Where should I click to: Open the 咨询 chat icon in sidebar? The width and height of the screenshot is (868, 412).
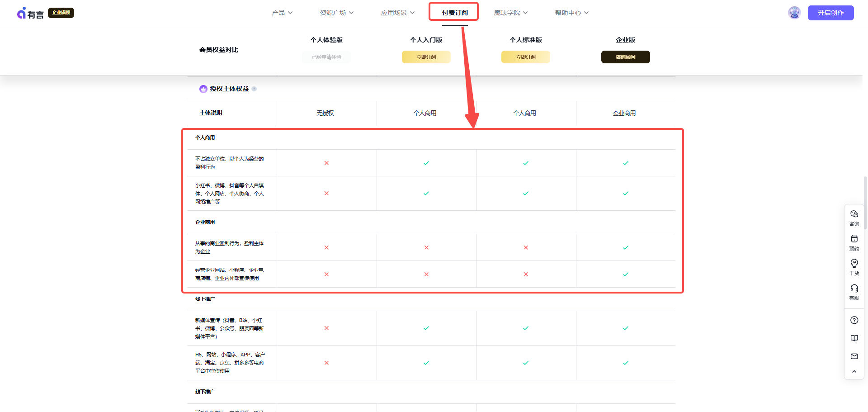coord(854,218)
